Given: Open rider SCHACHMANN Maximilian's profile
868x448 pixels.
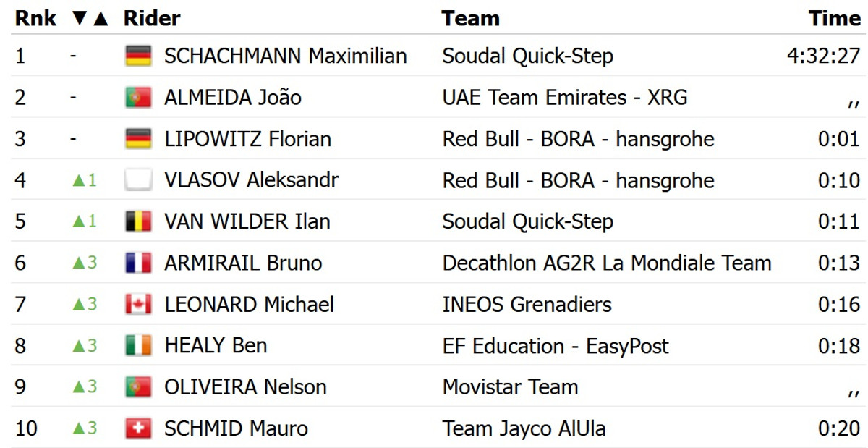Looking at the screenshot, I should click(285, 56).
